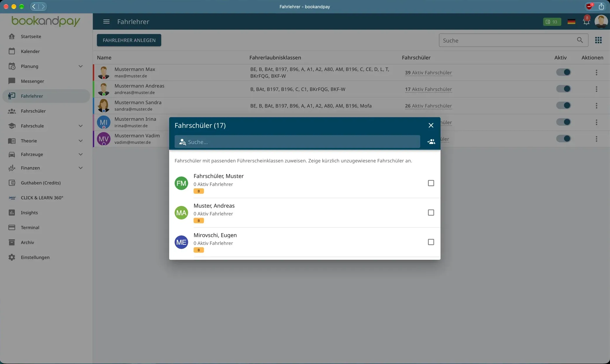Screen dimensions: 610x364
Task: Click the notification bell icon
Action: [586, 22]
